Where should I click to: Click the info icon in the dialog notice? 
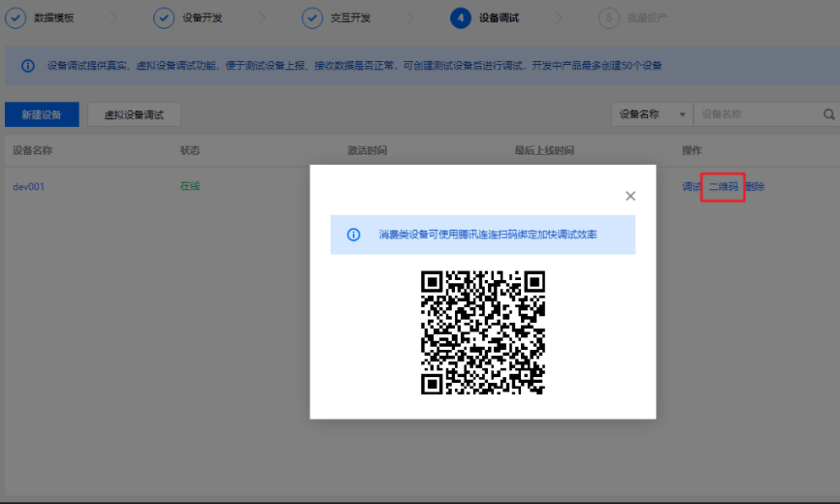pos(354,234)
